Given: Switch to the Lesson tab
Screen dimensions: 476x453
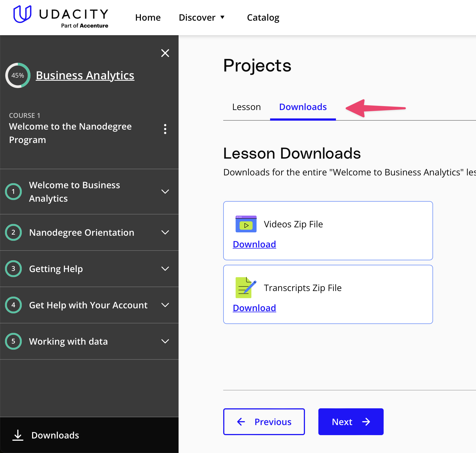Looking at the screenshot, I should point(246,107).
